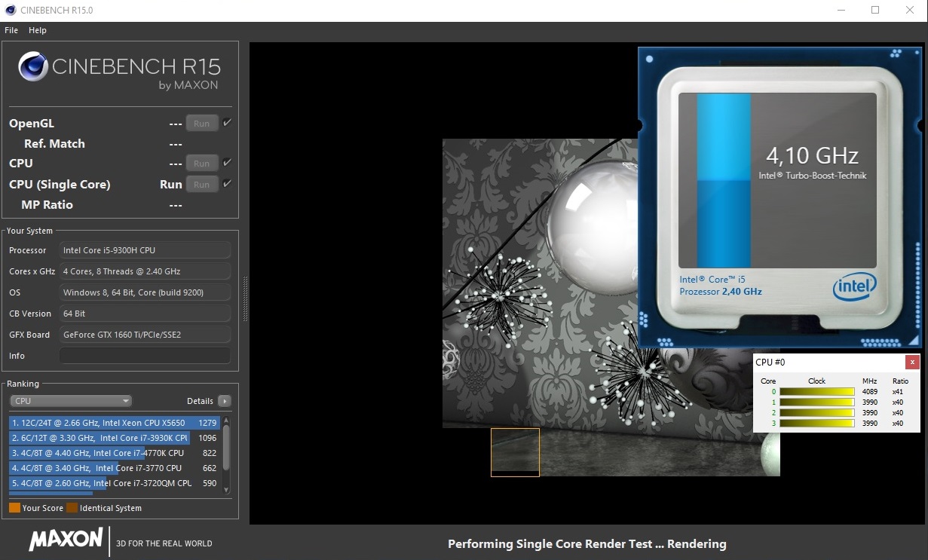The width and height of the screenshot is (928, 560).
Task: Click the MP Ratio label
Action: click(47, 205)
